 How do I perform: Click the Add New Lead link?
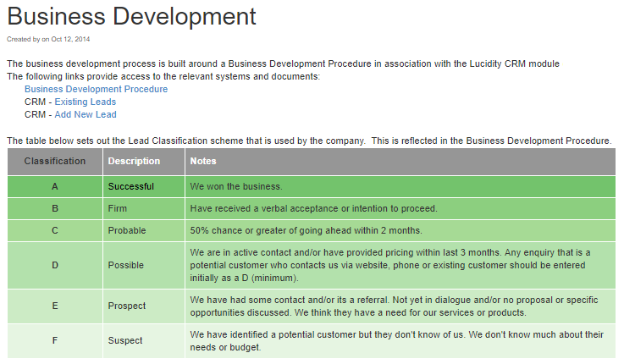(86, 114)
